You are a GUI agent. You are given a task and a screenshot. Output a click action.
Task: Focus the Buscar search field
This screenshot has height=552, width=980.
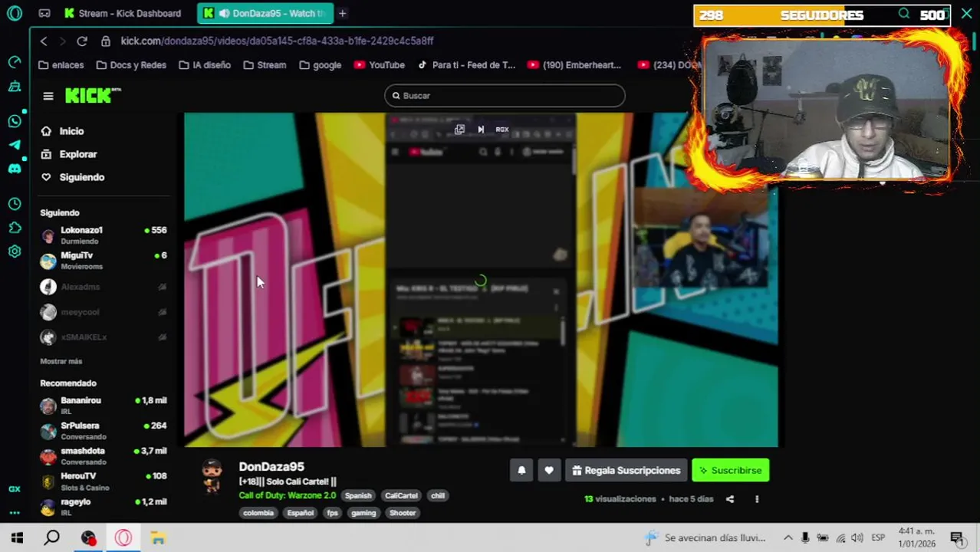pyautogui.click(x=505, y=96)
